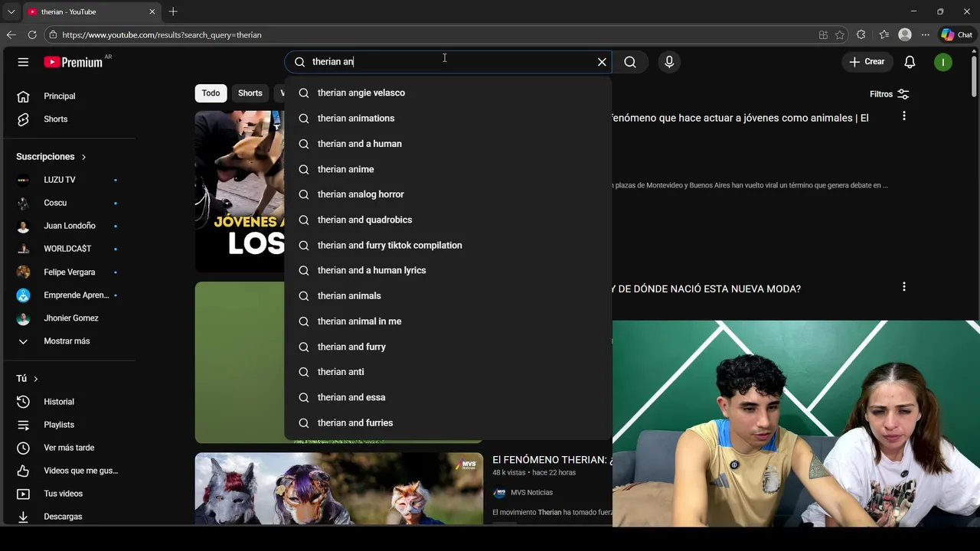Select the Shorts filter chip
Screen dimensions: 980x551
coord(250,93)
